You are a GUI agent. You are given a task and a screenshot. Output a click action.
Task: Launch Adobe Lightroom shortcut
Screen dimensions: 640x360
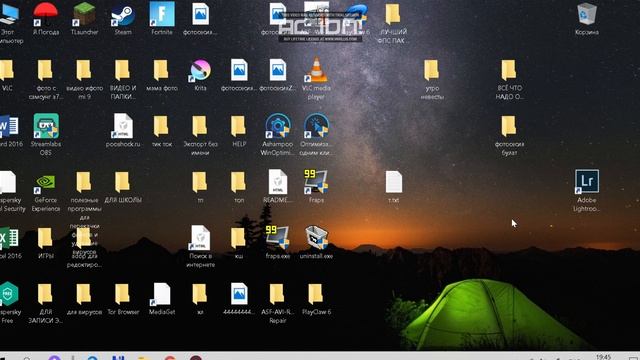click(587, 182)
